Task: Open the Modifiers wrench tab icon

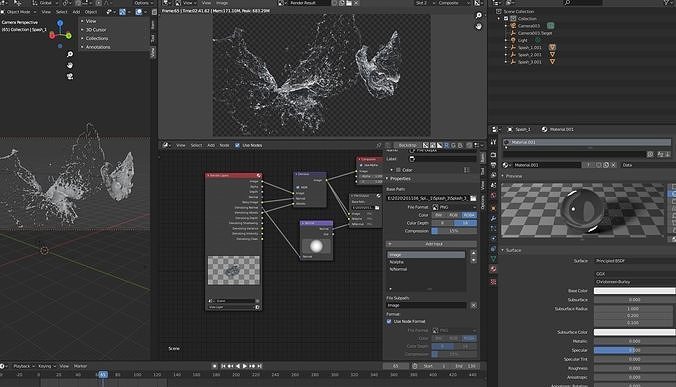Action: [494, 218]
